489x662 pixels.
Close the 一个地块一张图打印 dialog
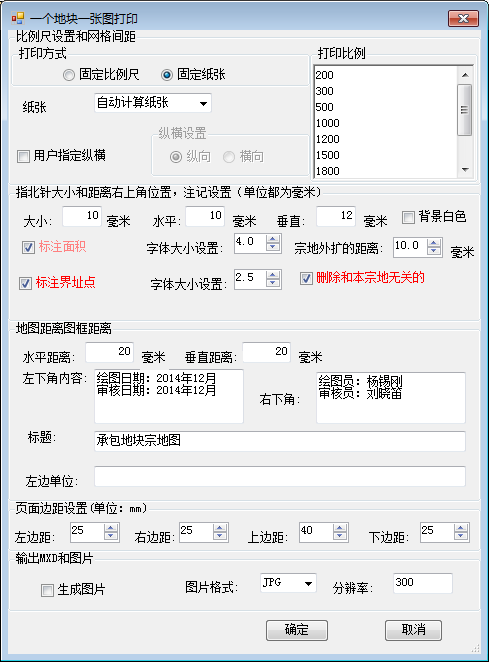463,19
